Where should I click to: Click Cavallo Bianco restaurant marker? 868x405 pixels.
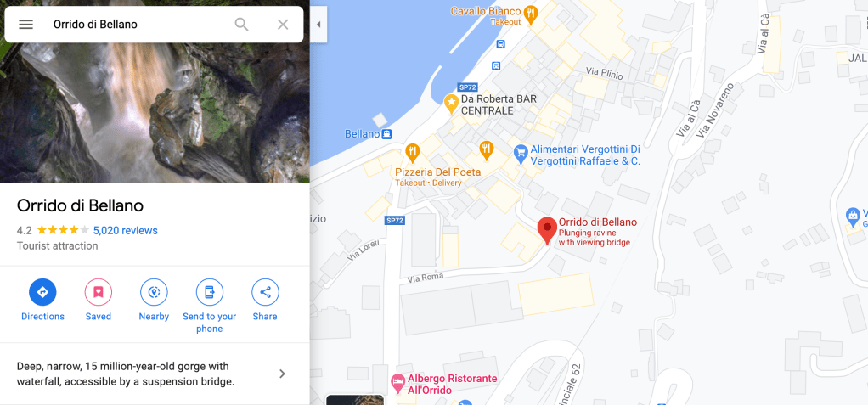click(x=531, y=15)
